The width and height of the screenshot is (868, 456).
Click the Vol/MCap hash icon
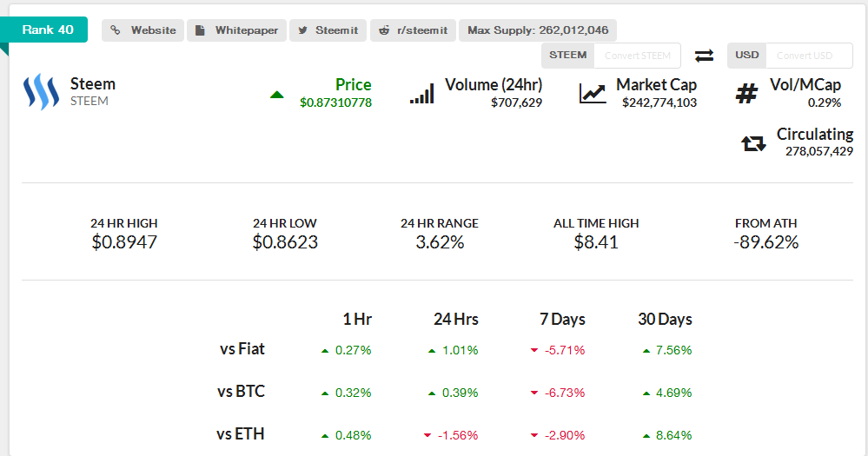(746, 93)
